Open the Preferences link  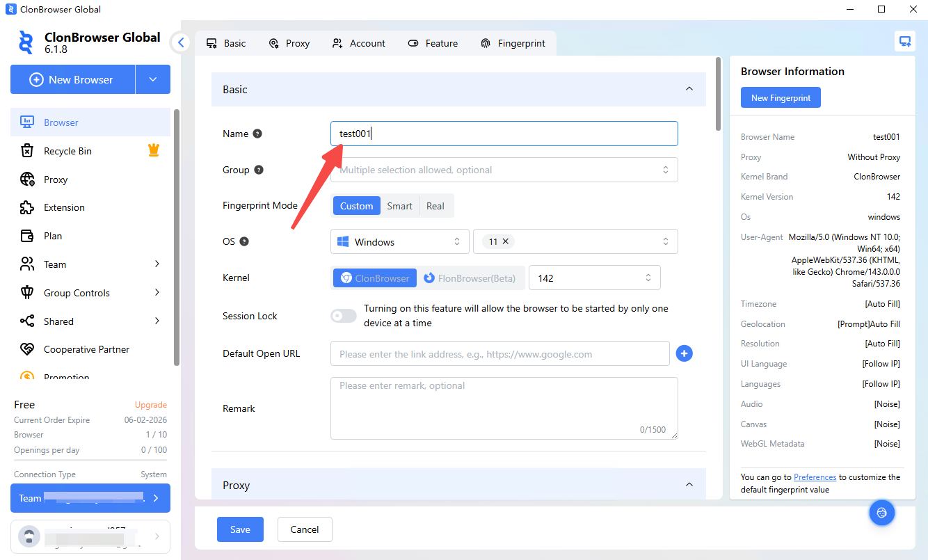pyautogui.click(x=815, y=477)
